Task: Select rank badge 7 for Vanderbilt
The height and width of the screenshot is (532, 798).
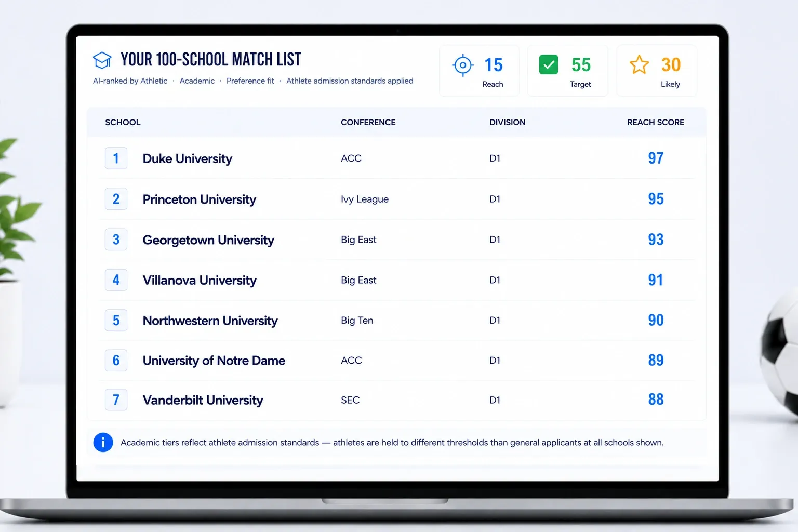Action: pyautogui.click(x=116, y=400)
